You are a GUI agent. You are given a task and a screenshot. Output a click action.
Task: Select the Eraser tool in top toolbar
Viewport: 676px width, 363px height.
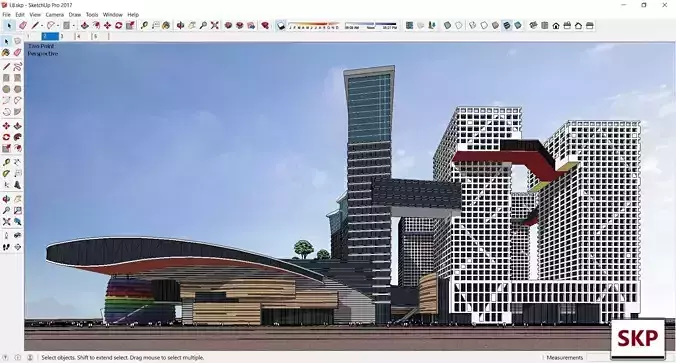coord(23,25)
